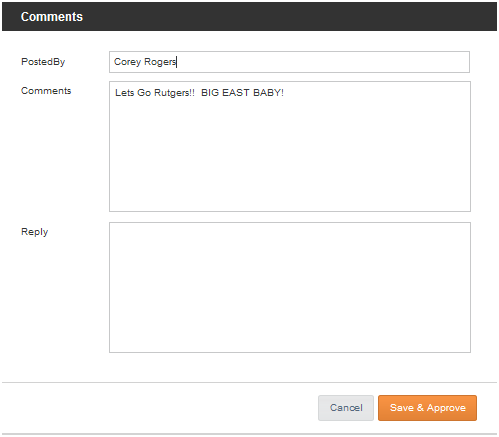The image size is (499, 437).
Task: Focus the Comments text area
Action: pyautogui.click(x=290, y=147)
